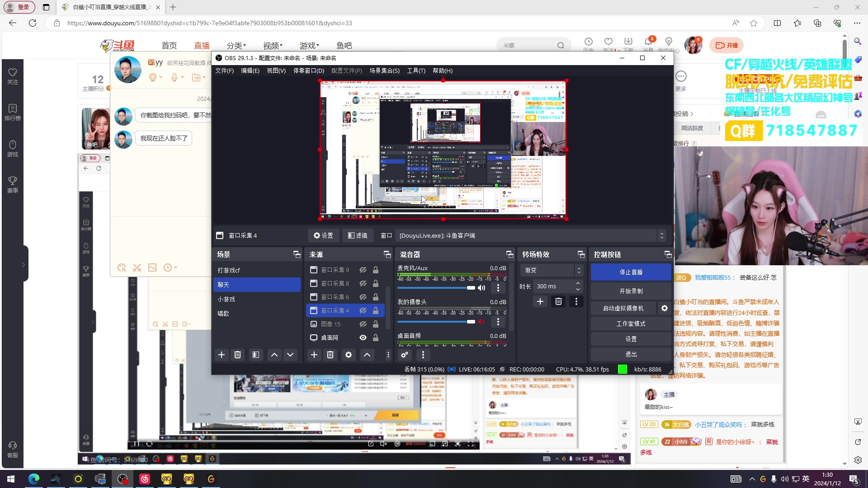
Task: Mute 麦克风/Aux speaker icon
Action: coord(481,288)
